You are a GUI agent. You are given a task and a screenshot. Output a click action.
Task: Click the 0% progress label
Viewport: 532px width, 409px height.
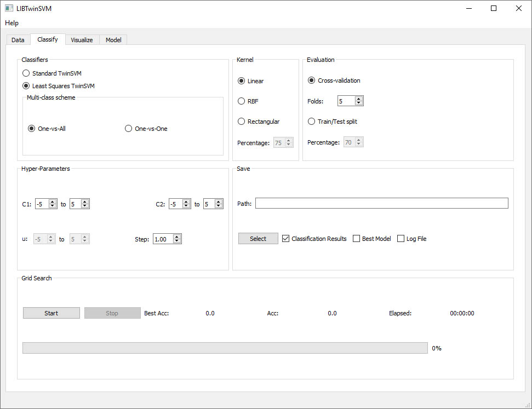click(x=436, y=348)
